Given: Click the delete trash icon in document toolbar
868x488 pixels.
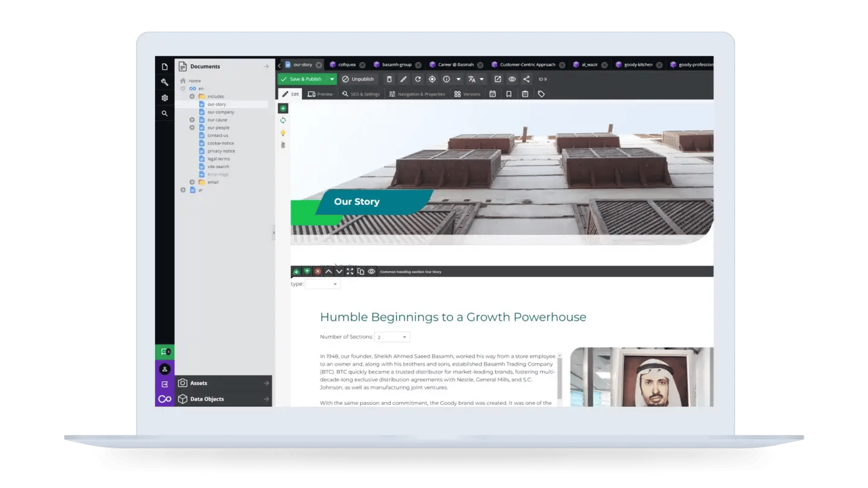Looking at the screenshot, I should click(x=389, y=79).
